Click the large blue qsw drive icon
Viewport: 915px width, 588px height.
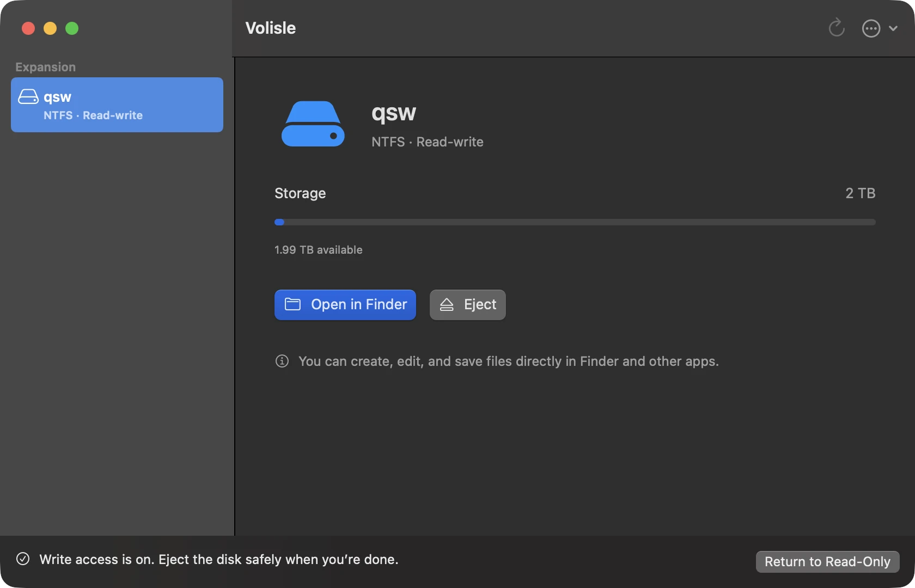coord(313,124)
